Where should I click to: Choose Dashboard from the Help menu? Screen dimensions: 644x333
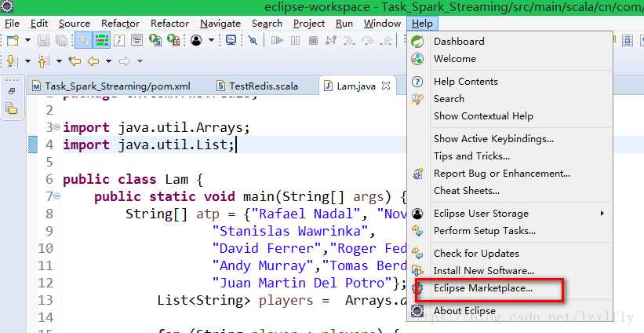tap(510, 41)
